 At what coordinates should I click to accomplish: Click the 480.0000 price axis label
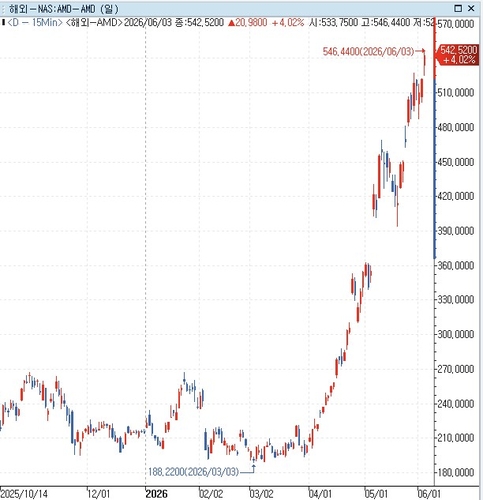456,127
